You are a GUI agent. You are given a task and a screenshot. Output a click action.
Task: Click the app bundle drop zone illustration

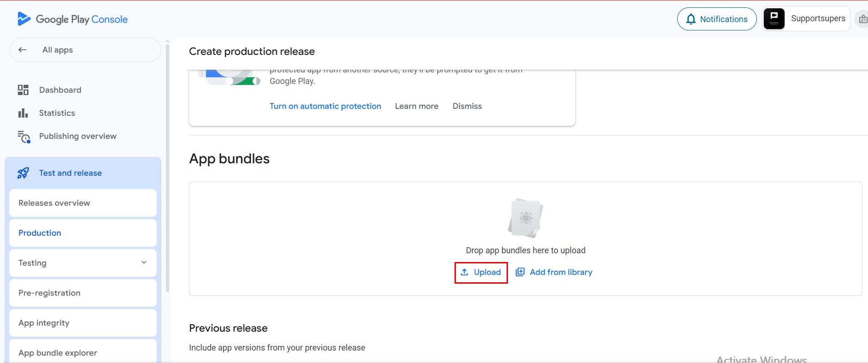(526, 218)
